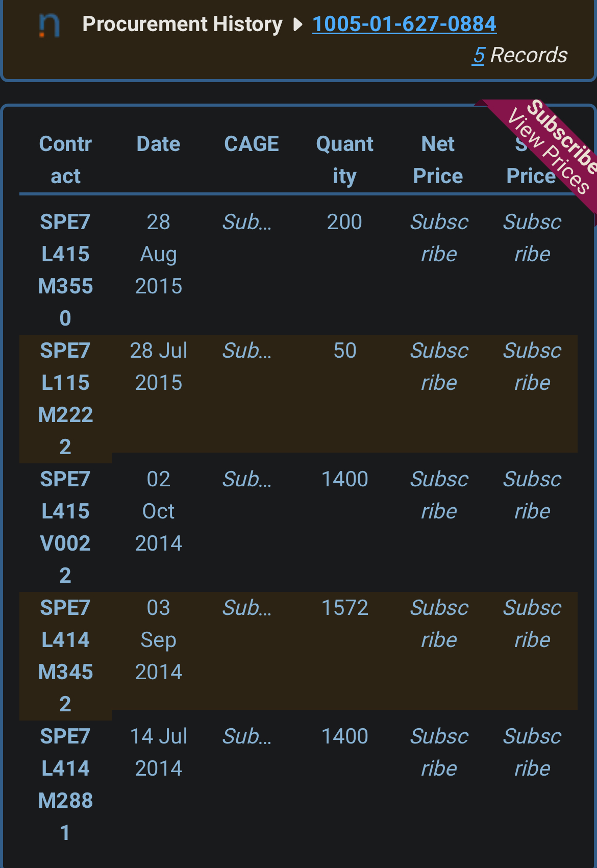Open contract SPE7L414M3452

coord(65,656)
